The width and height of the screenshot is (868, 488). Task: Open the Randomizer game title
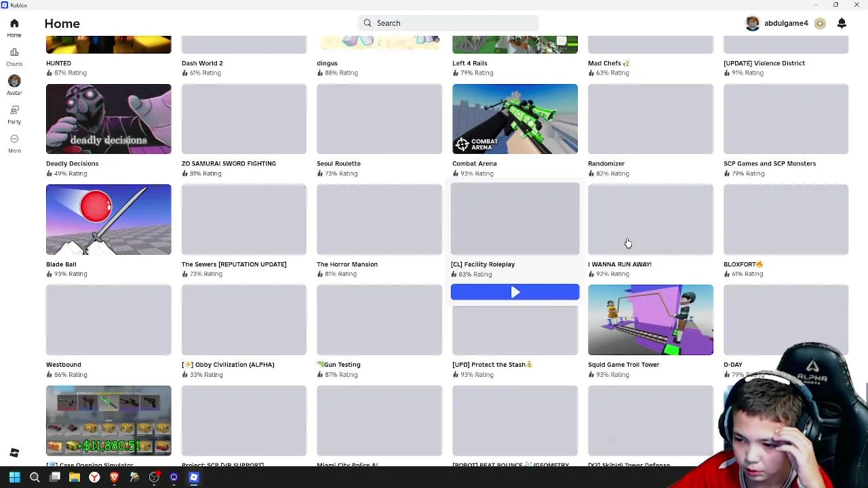pos(606,163)
